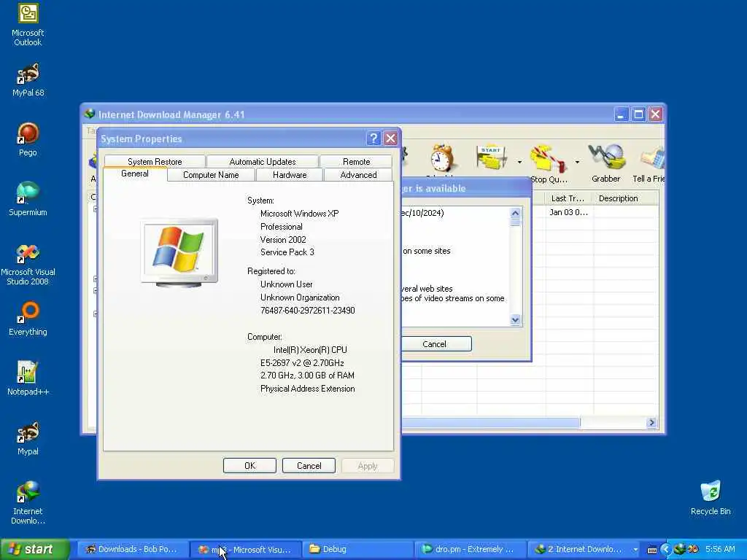This screenshot has width=747, height=560.
Task: Click the Start Queue toolbar icon
Action: [491, 158]
